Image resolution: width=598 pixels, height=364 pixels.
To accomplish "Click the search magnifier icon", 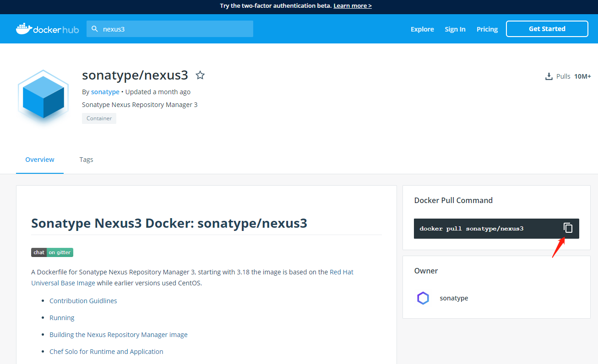I will [x=95, y=29].
